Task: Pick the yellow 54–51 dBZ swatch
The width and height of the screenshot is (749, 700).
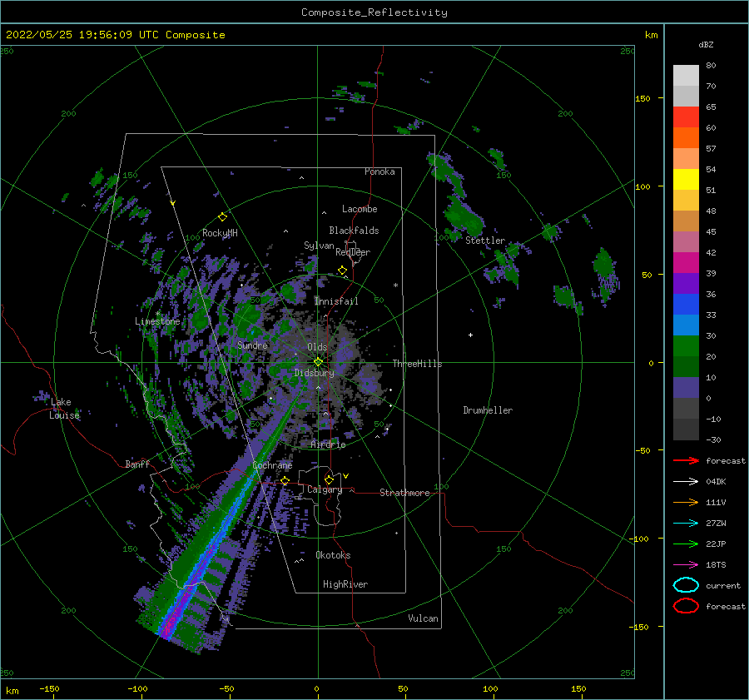Action: 686,179
